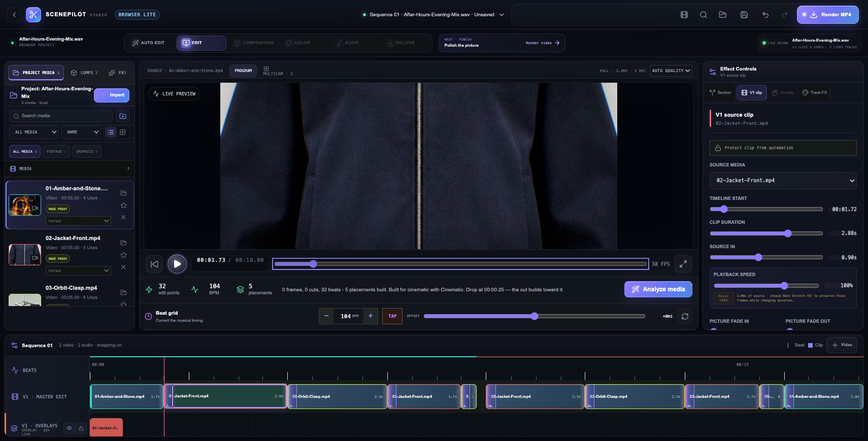
Task: Enable Protect clip from automation
Action: click(783, 148)
